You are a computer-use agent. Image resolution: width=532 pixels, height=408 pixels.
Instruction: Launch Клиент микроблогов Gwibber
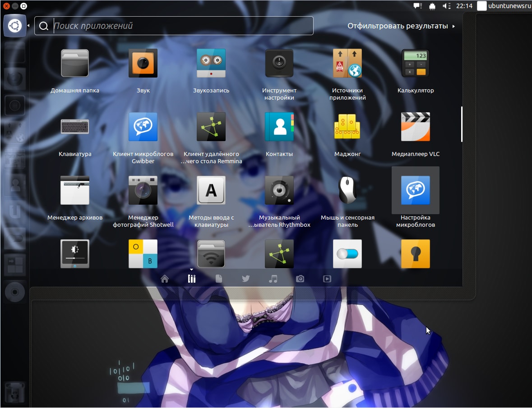(x=143, y=127)
